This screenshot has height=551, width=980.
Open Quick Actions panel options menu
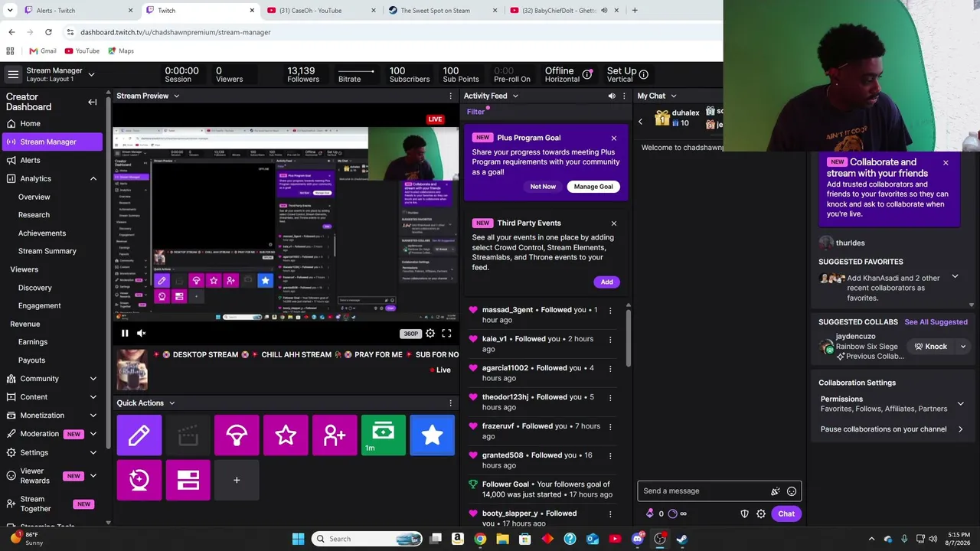click(450, 403)
